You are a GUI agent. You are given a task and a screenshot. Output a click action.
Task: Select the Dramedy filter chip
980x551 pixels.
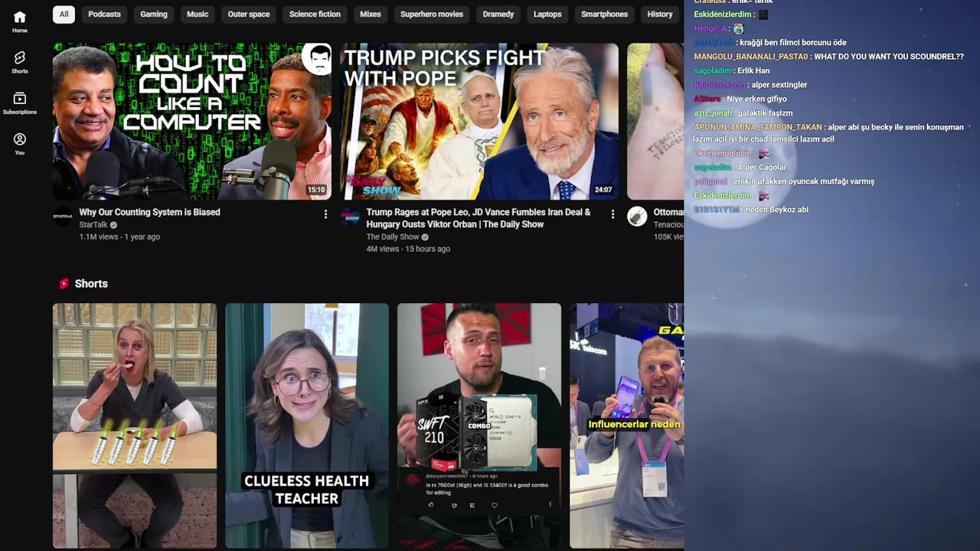498,14
